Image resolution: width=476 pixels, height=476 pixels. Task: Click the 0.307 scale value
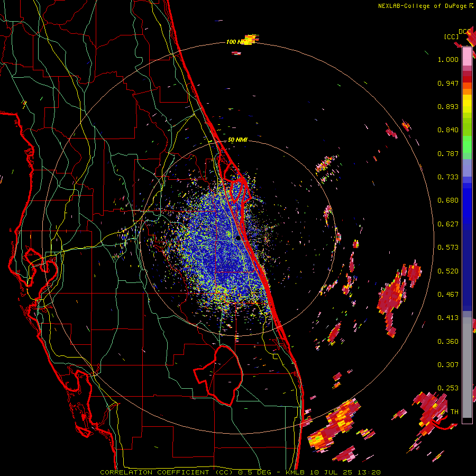(448, 365)
